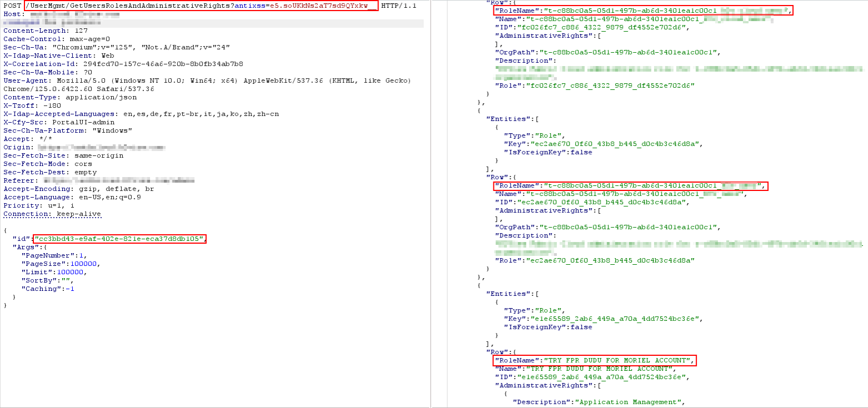This screenshot has height=408, width=868.
Task: Click the boxed id value cc3bbd43-e9af-402e
Action: pos(119,239)
